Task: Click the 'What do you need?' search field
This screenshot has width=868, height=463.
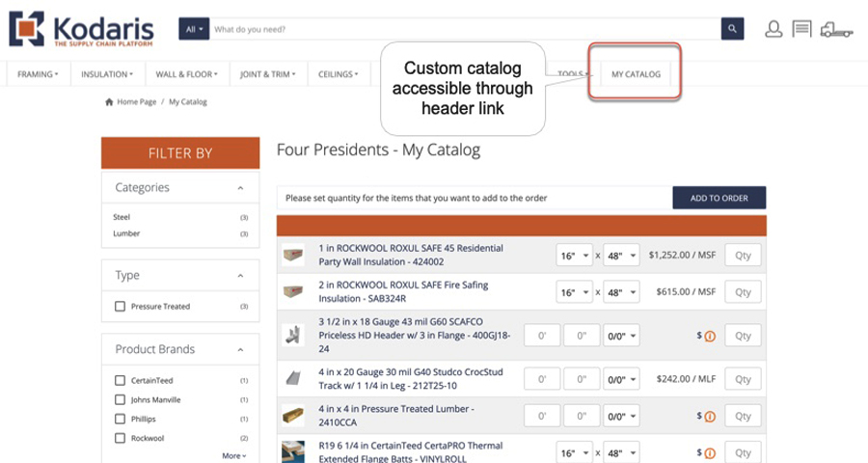Action: tap(465, 29)
